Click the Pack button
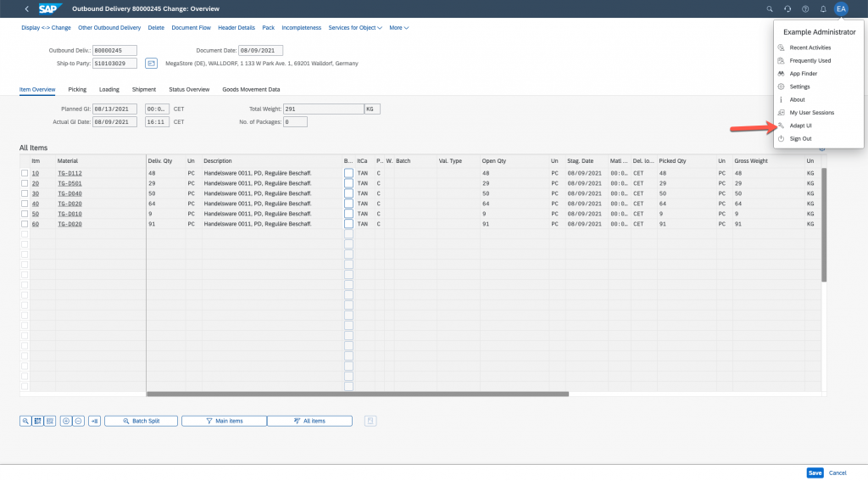 coord(269,28)
